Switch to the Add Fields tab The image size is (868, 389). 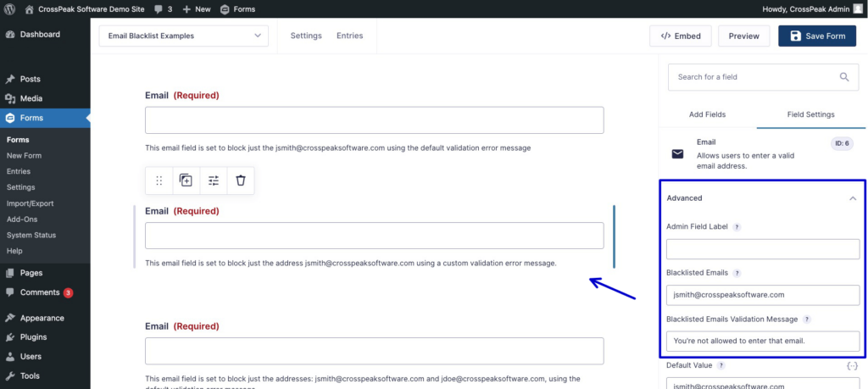coord(708,114)
